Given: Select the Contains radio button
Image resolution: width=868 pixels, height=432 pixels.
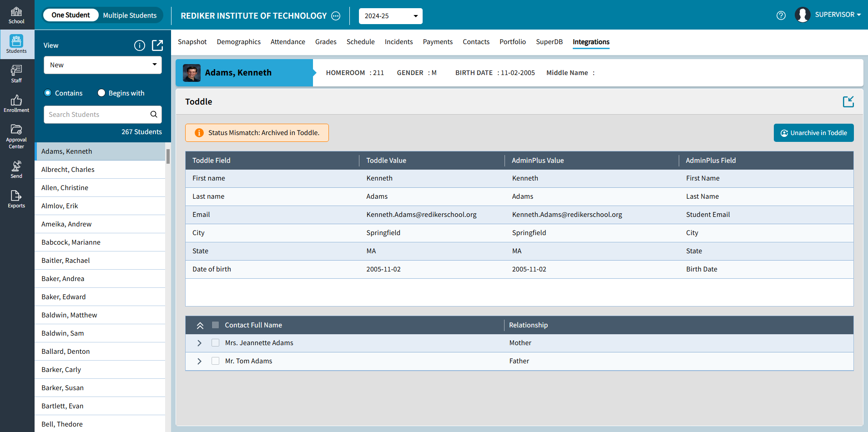Looking at the screenshot, I should [48, 93].
